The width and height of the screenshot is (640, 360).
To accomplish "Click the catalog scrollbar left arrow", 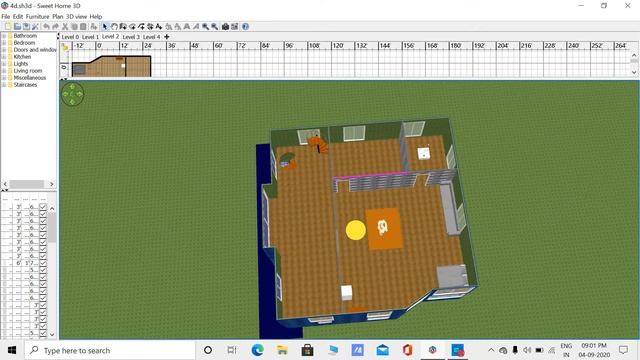I will 5,184.
